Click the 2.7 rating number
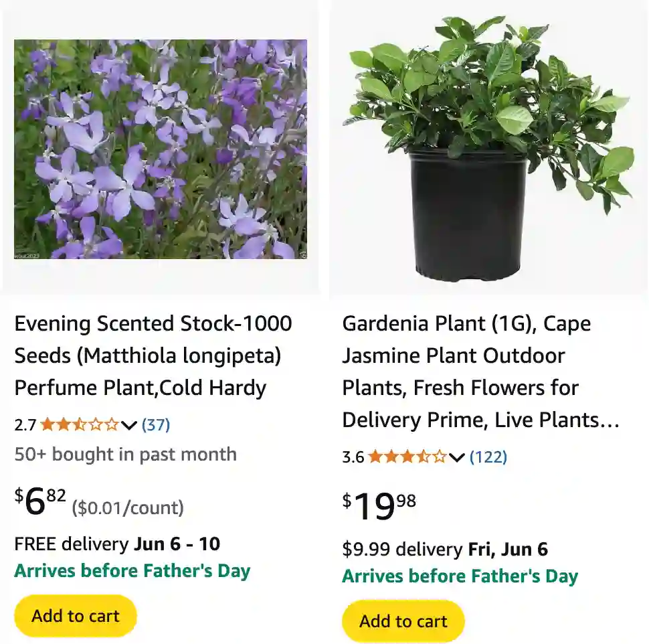 click(x=25, y=424)
